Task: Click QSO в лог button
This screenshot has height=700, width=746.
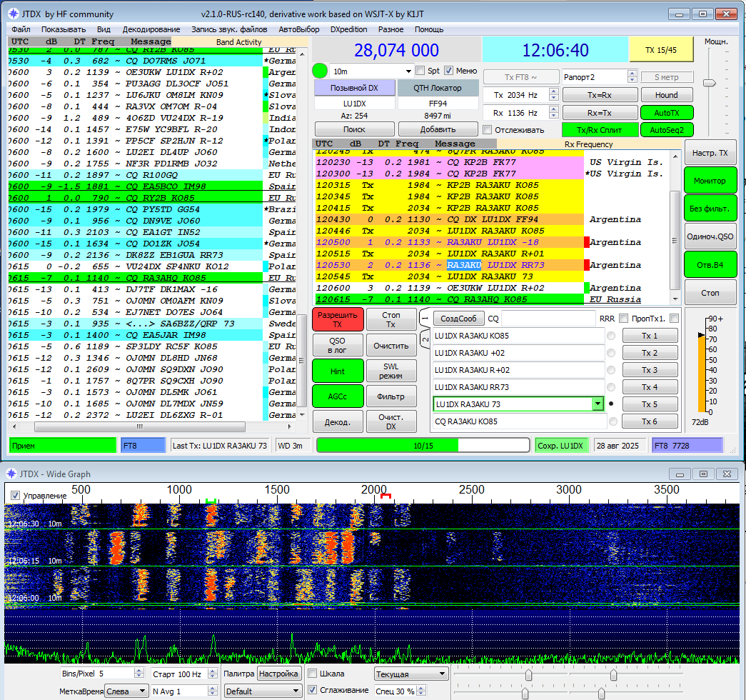Action: point(338,345)
